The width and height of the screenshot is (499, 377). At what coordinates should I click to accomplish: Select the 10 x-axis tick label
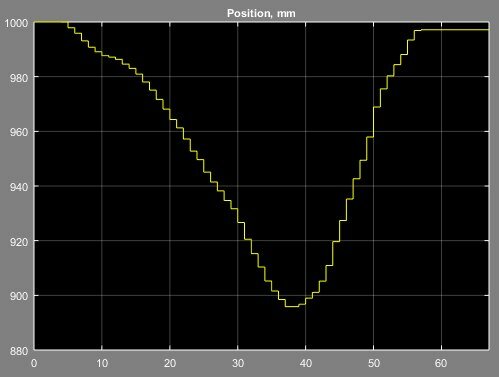point(102,363)
